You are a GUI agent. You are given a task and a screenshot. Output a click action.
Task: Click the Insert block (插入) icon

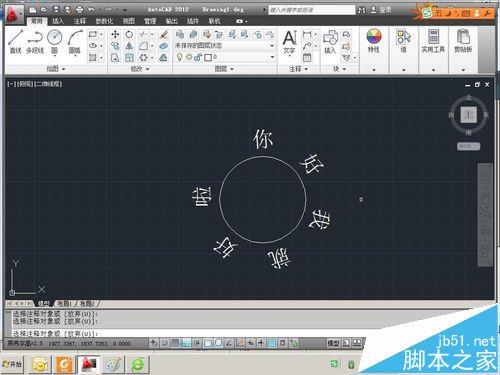point(330,42)
